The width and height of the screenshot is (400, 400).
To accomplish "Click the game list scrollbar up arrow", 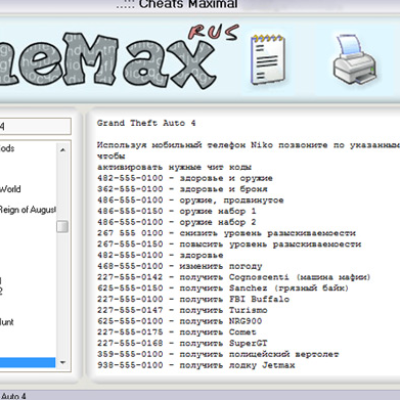I will (63, 150).
